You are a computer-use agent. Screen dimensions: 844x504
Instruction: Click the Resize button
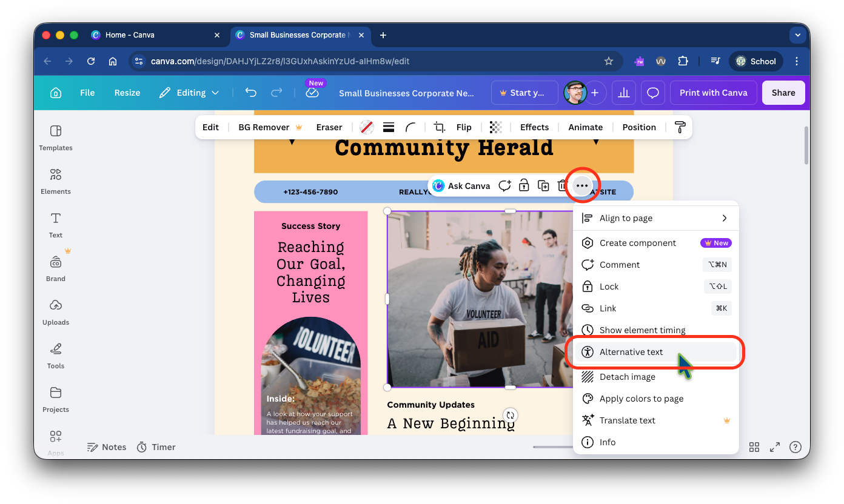(127, 93)
